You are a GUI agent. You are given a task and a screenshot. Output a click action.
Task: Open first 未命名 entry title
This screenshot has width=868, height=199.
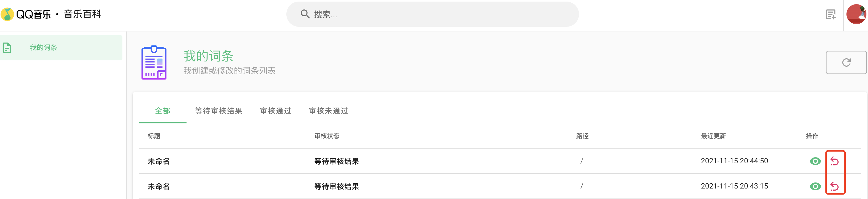click(159, 161)
